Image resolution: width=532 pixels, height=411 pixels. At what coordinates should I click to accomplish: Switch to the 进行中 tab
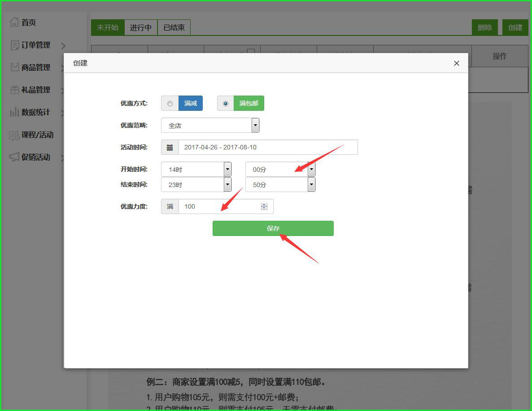click(x=140, y=27)
